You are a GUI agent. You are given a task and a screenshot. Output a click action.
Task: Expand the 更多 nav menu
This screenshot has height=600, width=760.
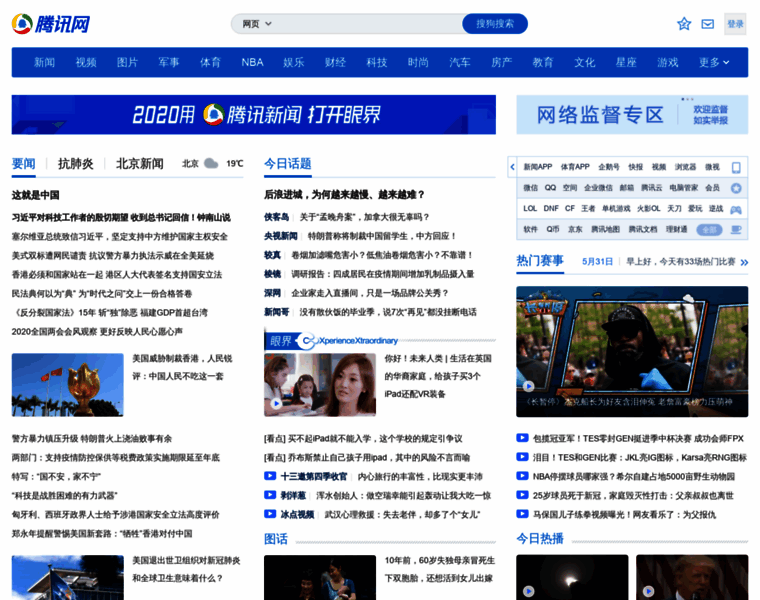point(713,63)
